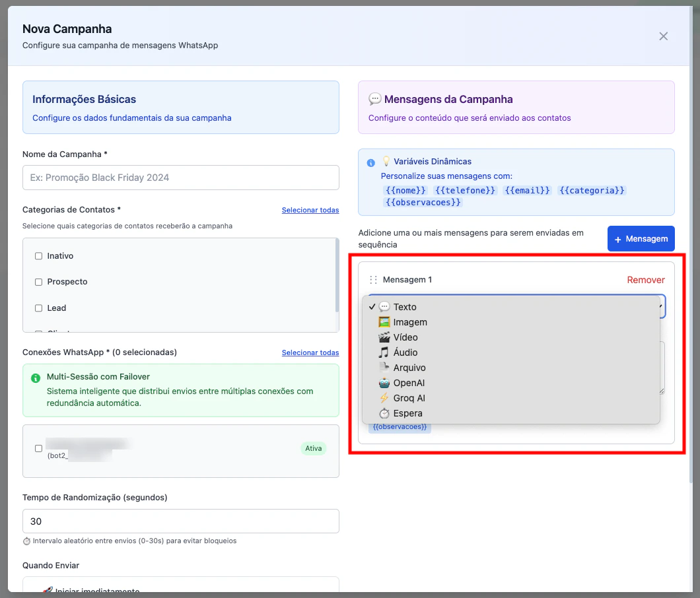Click the info icon in Variáveis Dinâmicas
The height and width of the screenshot is (598, 700).
[x=371, y=163]
